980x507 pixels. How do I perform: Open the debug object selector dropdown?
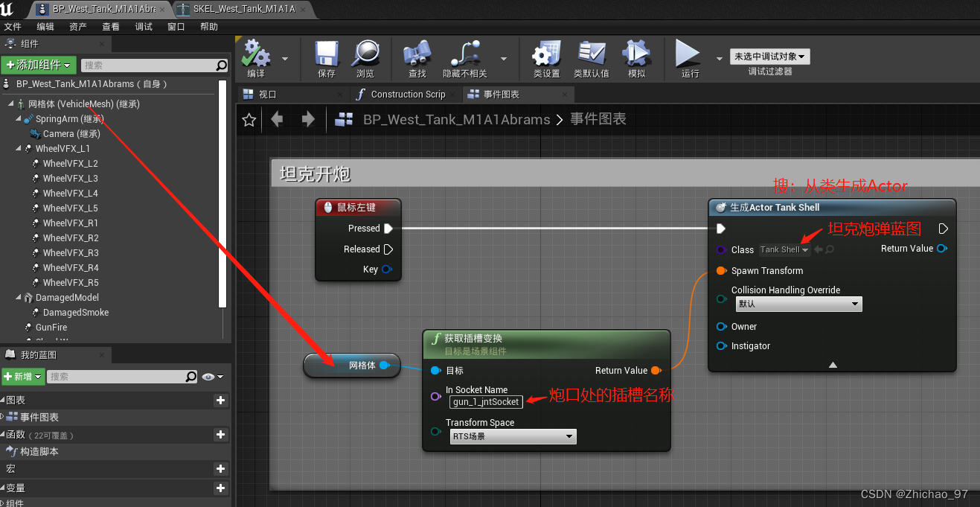770,57
